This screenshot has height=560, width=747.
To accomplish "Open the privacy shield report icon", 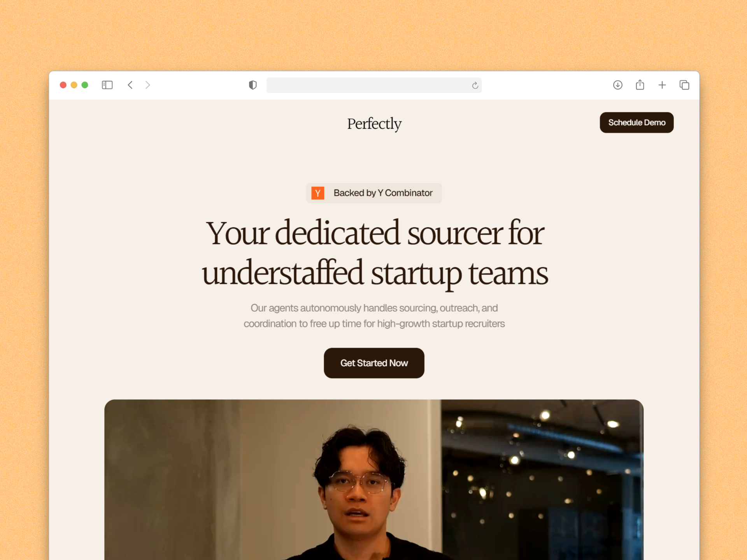I will coord(253,85).
